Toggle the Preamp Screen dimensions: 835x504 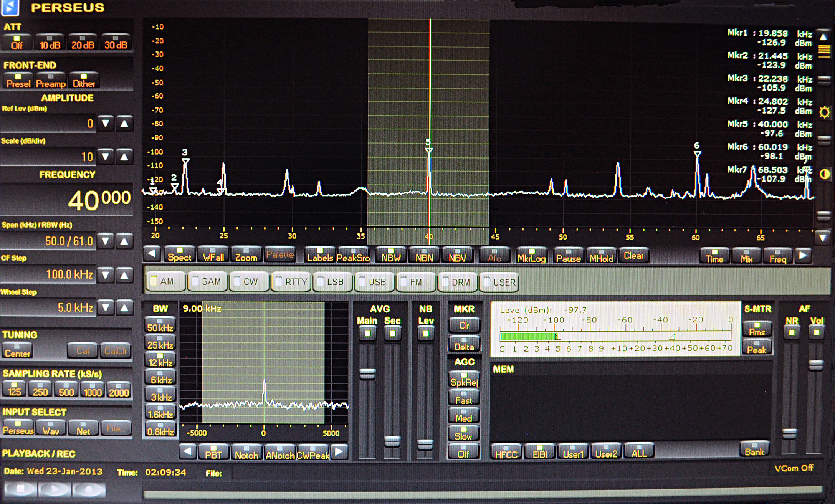click(x=51, y=81)
